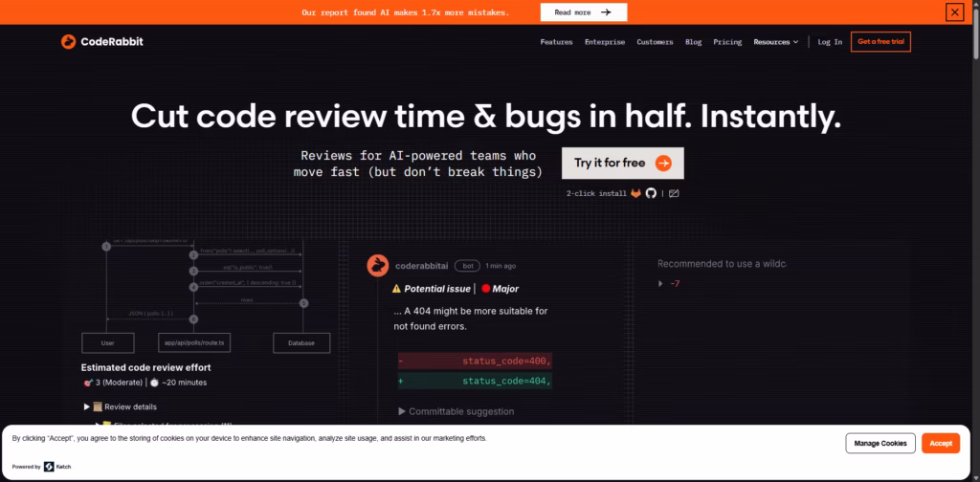Screen dimensions: 980x482
Task: Expand the Committable suggestion disclosure
Action: 401,411
